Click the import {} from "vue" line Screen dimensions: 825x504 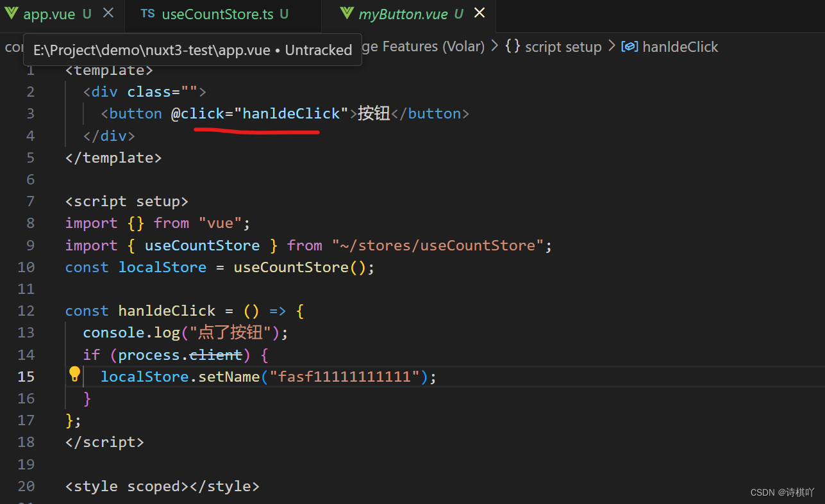pyautogui.click(x=158, y=223)
